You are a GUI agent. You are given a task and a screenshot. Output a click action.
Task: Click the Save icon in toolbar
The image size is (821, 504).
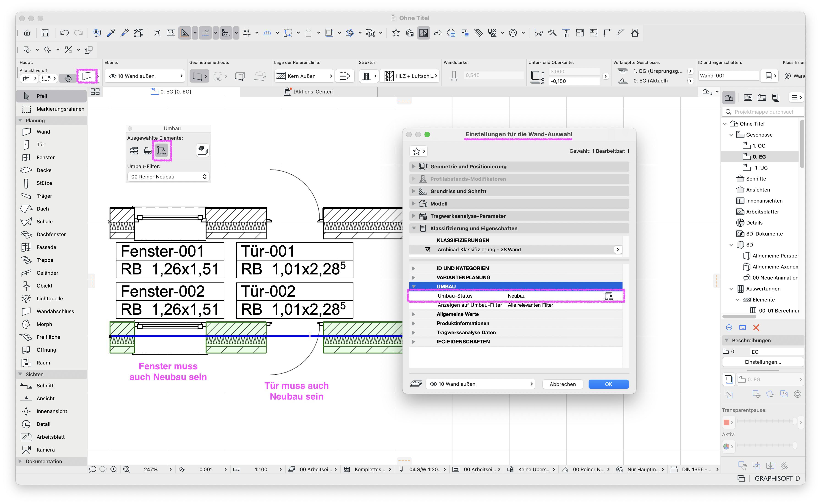[45, 33]
